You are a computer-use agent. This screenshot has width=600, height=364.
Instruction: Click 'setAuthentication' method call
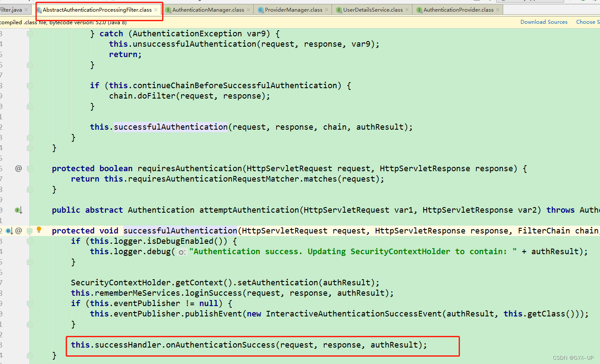coord(278,283)
